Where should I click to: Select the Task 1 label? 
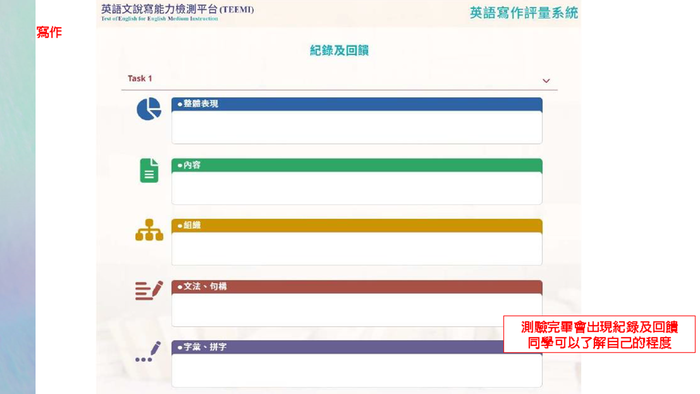click(140, 79)
